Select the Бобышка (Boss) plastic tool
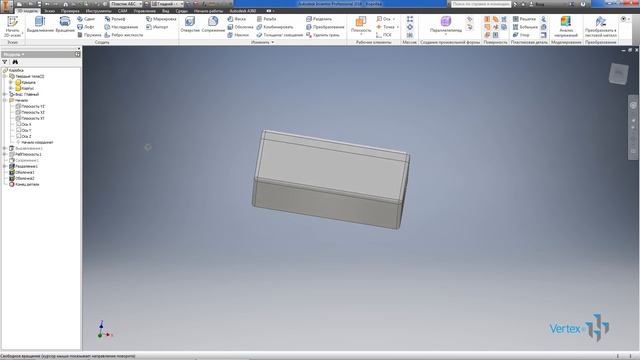The height and width of the screenshot is (360, 640). (525, 27)
